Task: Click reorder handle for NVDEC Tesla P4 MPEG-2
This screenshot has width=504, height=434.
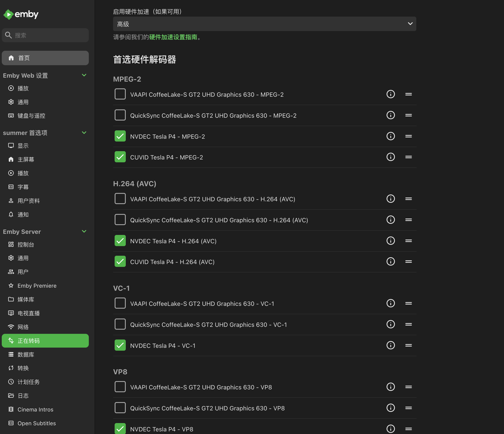Action: (408, 136)
